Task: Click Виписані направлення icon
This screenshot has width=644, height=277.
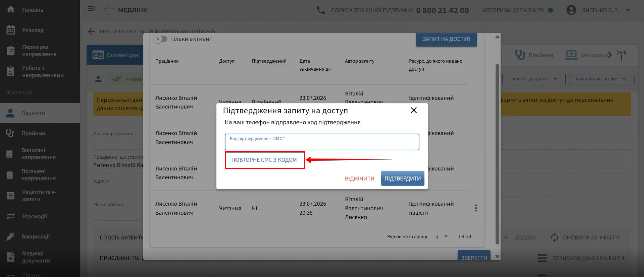Action: tap(10, 154)
